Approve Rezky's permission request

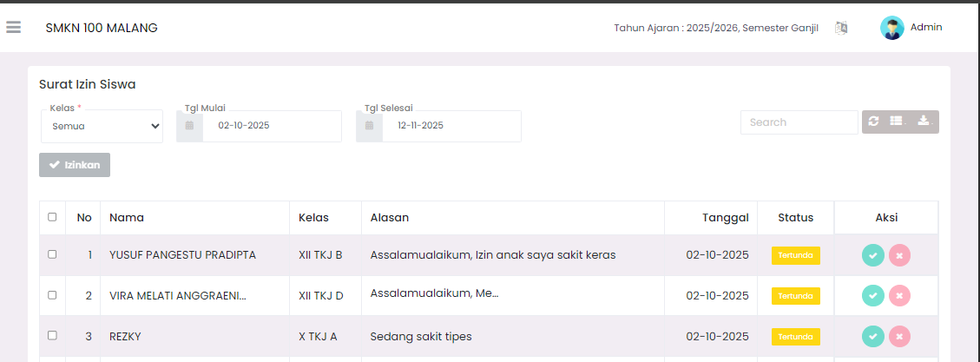(x=873, y=336)
